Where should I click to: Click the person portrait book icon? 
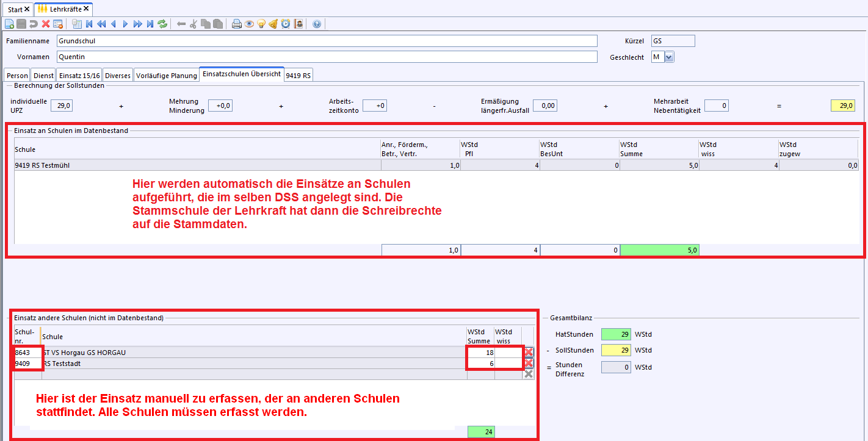(298, 24)
